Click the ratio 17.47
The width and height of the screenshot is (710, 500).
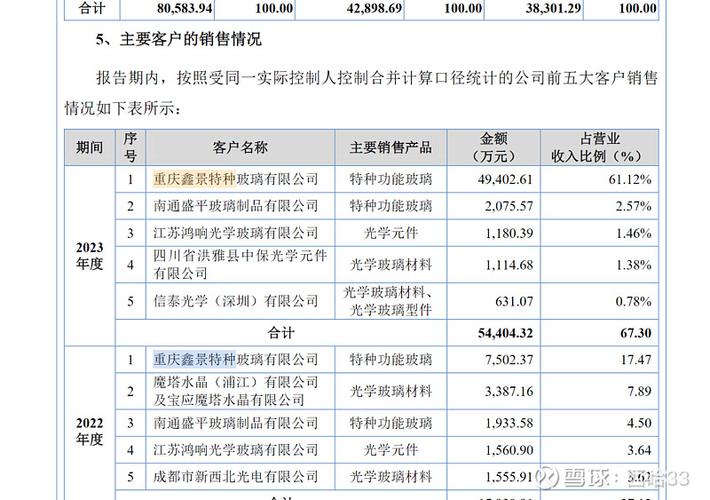[636, 360]
